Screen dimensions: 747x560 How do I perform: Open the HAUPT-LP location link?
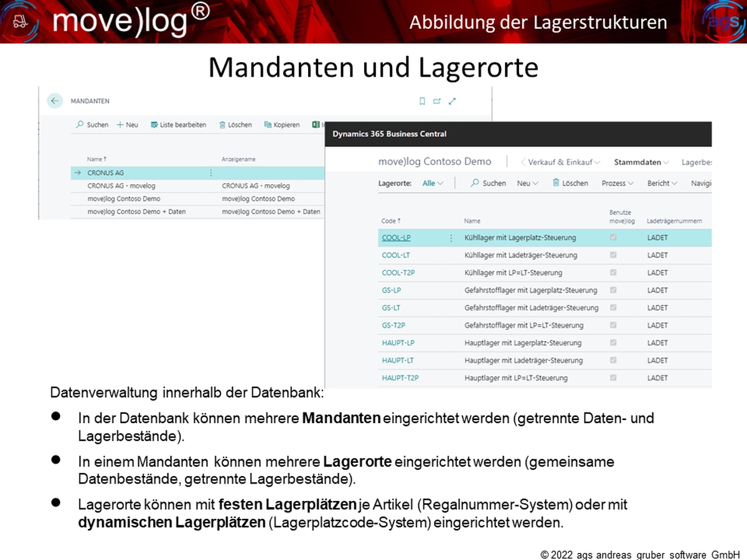(398, 343)
